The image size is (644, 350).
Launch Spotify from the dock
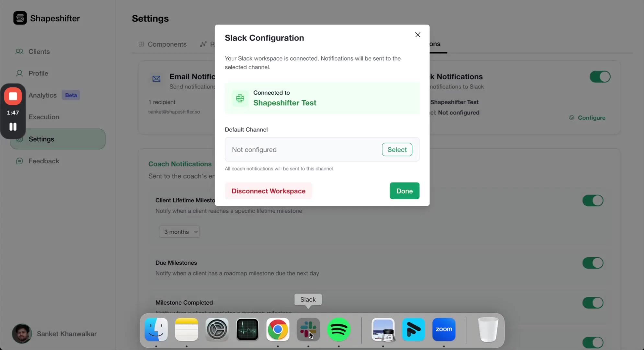(x=339, y=330)
